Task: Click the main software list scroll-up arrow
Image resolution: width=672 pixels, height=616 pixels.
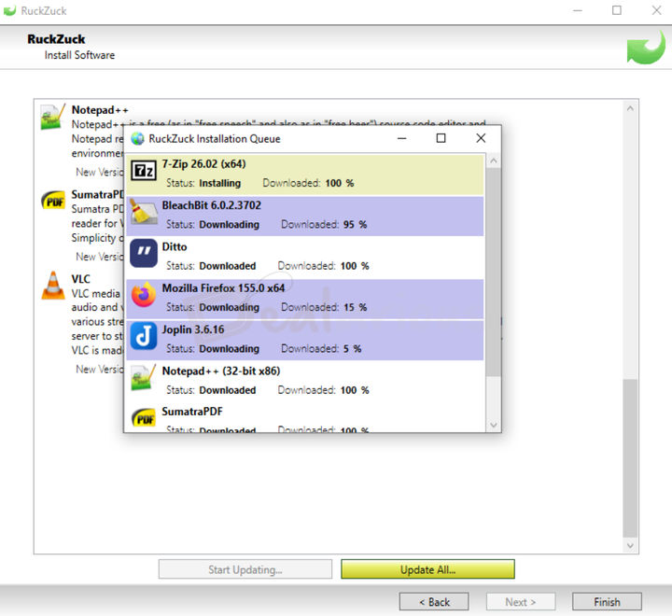Action: coord(630,108)
